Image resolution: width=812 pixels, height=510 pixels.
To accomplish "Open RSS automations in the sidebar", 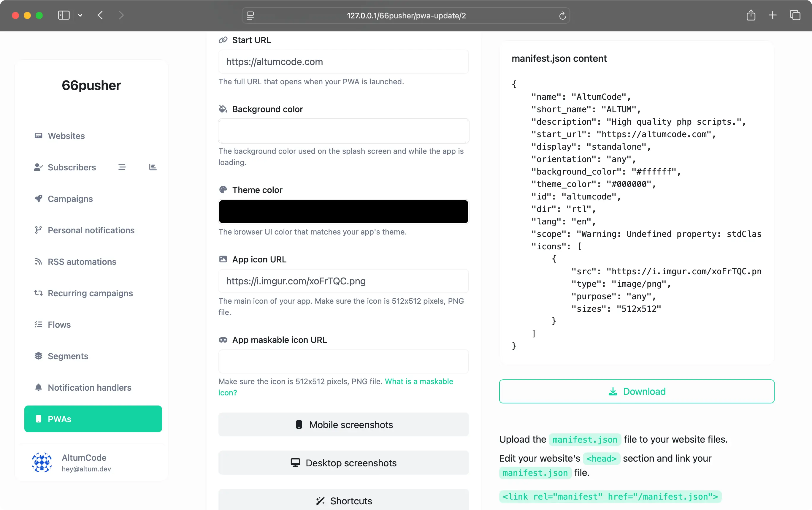I will [x=93, y=262].
